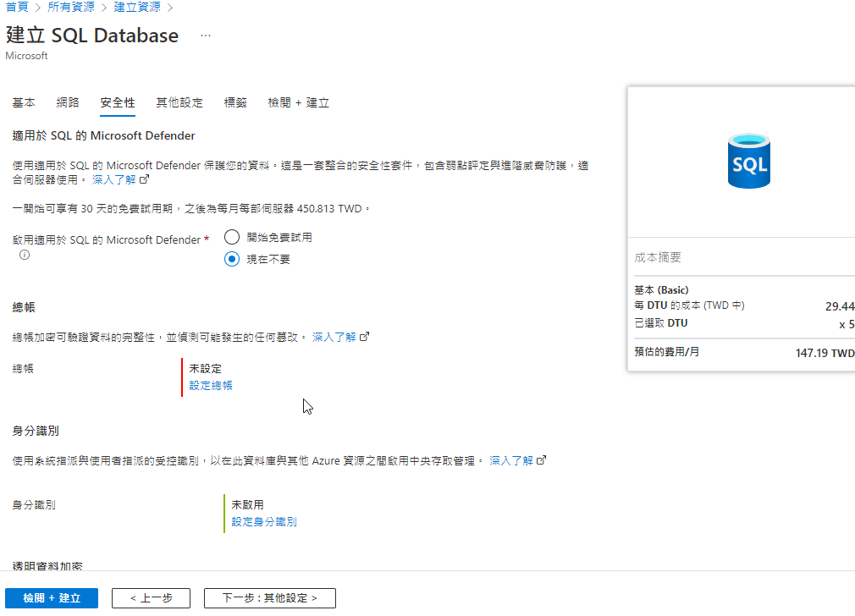Open the 安全性 tab
Screen dimensions: 855x616
pyautogui.click(x=117, y=102)
